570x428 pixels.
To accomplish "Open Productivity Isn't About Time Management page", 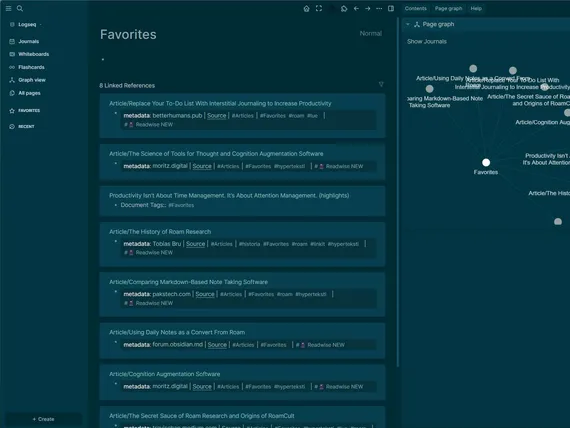I will point(229,196).
